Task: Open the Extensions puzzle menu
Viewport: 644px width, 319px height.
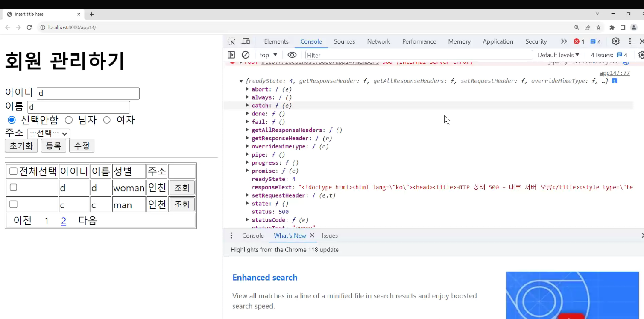Action: click(612, 27)
